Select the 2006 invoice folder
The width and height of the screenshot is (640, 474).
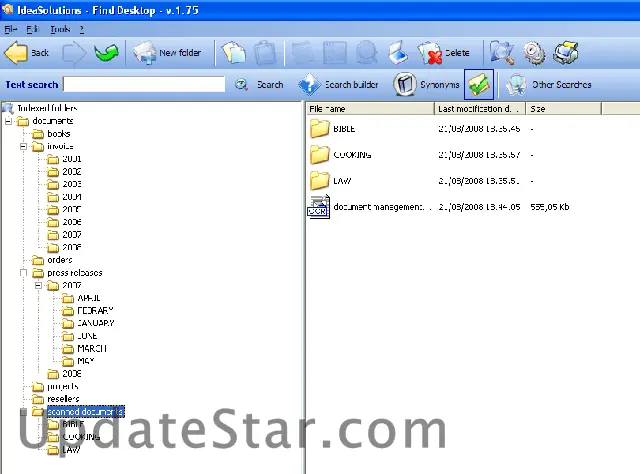coord(72,222)
